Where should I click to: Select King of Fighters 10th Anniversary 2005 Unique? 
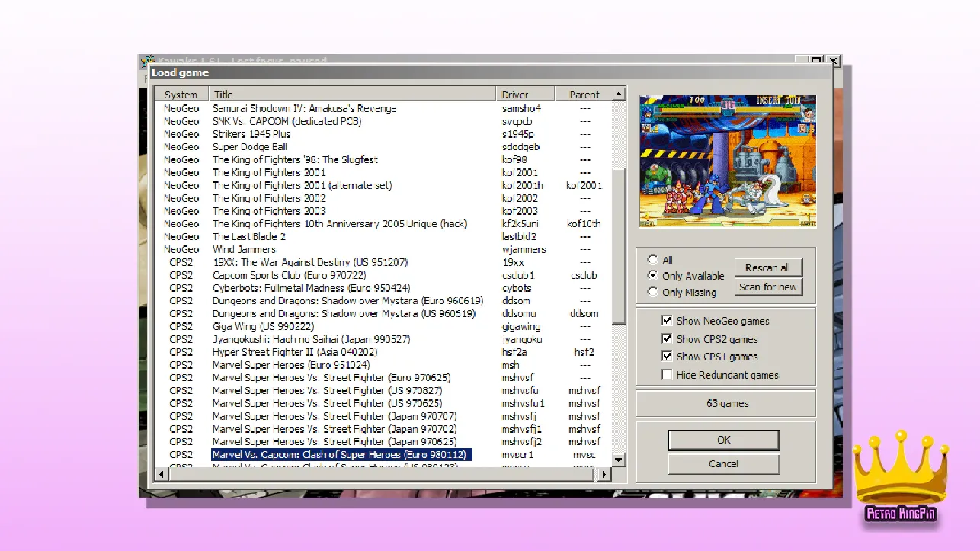[x=383, y=224]
